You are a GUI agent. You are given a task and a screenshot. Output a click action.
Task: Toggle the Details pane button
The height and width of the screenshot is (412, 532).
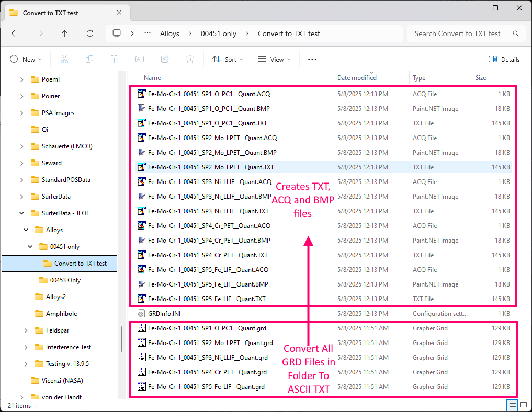click(504, 60)
